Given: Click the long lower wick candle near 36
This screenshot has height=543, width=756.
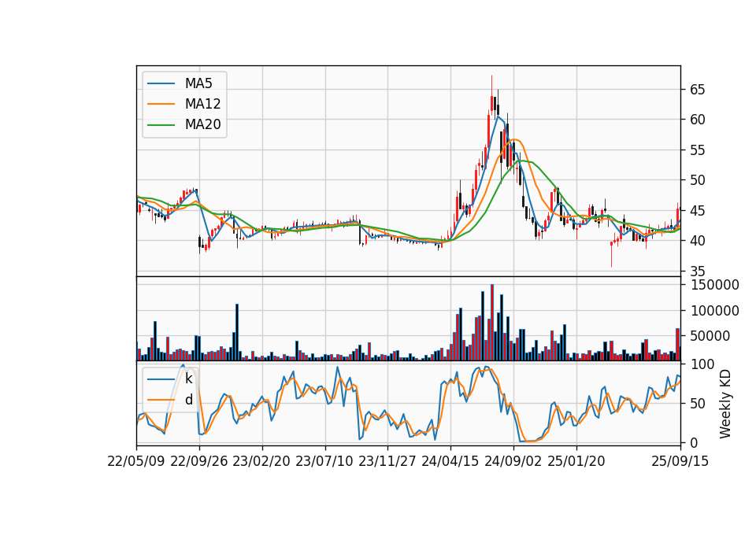Looking at the screenshot, I should tap(611, 254).
